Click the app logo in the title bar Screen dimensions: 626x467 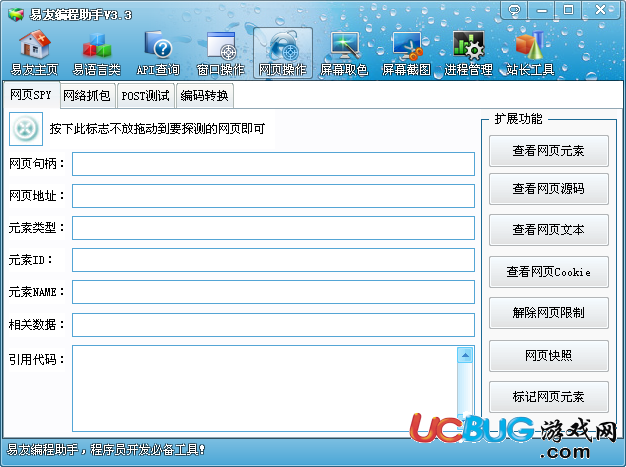coord(16,15)
